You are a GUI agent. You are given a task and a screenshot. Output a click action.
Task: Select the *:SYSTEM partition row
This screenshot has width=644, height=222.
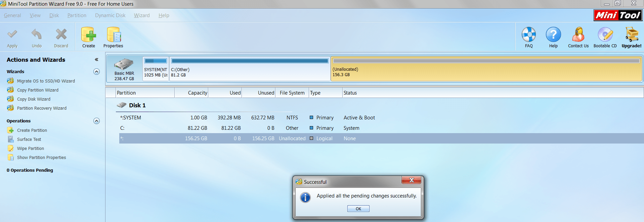point(381,118)
